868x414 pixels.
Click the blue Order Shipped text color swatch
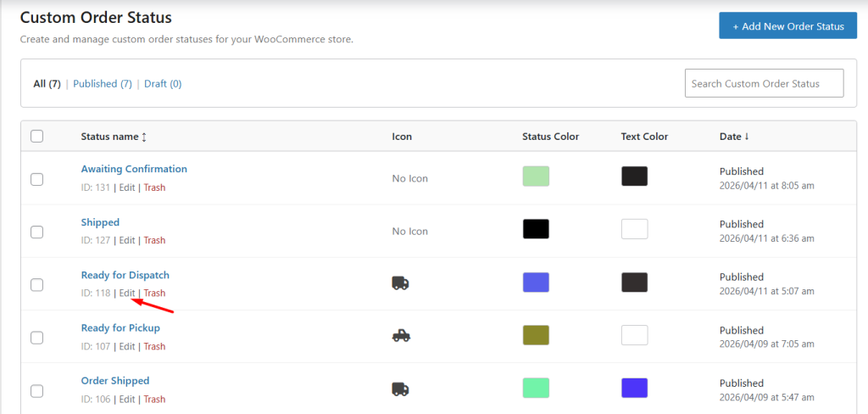(x=634, y=388)
